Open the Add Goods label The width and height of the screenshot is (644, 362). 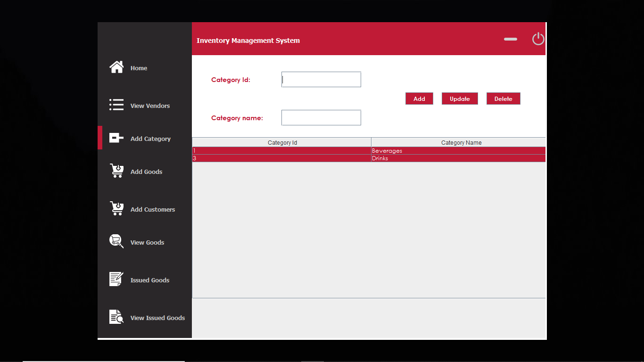[x=146, y=172]
